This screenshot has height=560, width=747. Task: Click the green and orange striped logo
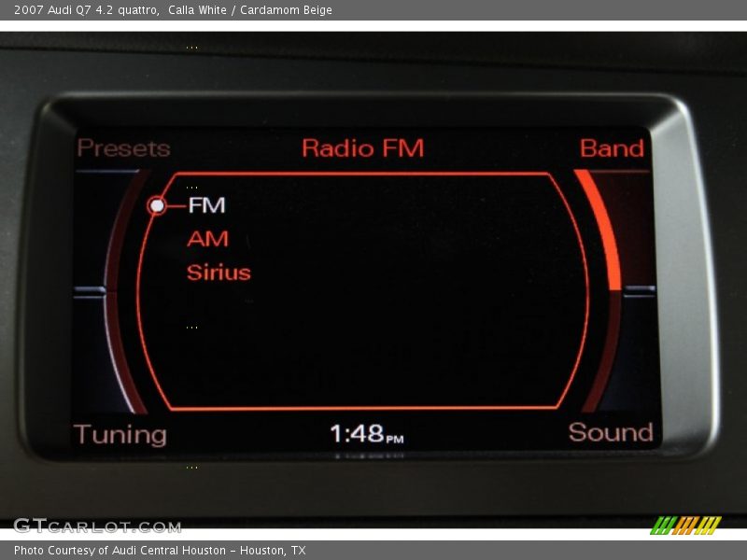[x=685, y=525]
